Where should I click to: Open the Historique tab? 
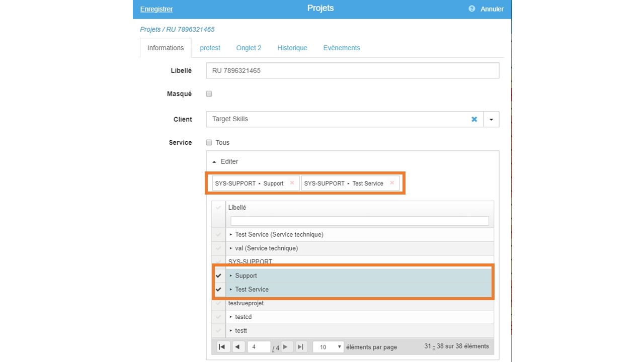292,48
